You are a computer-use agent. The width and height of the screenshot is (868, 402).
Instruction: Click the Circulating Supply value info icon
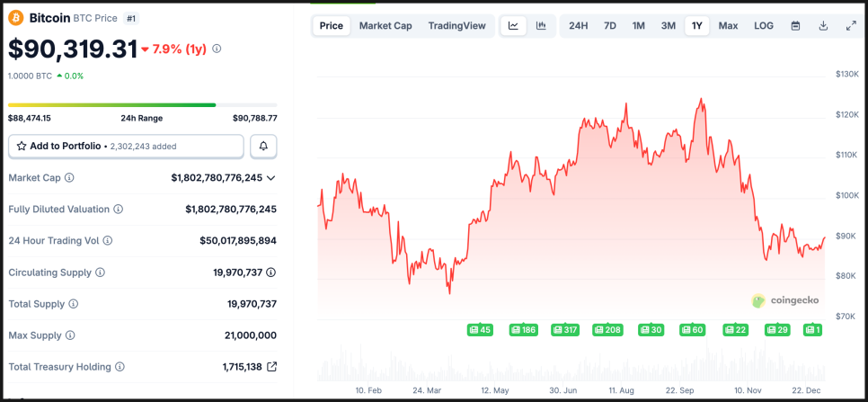point(270,272)
